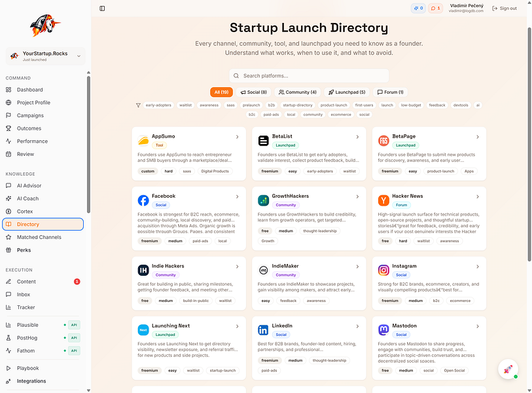Viewport: 532px width, 393px height.
Task: Click the Facebook logo icon
Action: (143, 200)
